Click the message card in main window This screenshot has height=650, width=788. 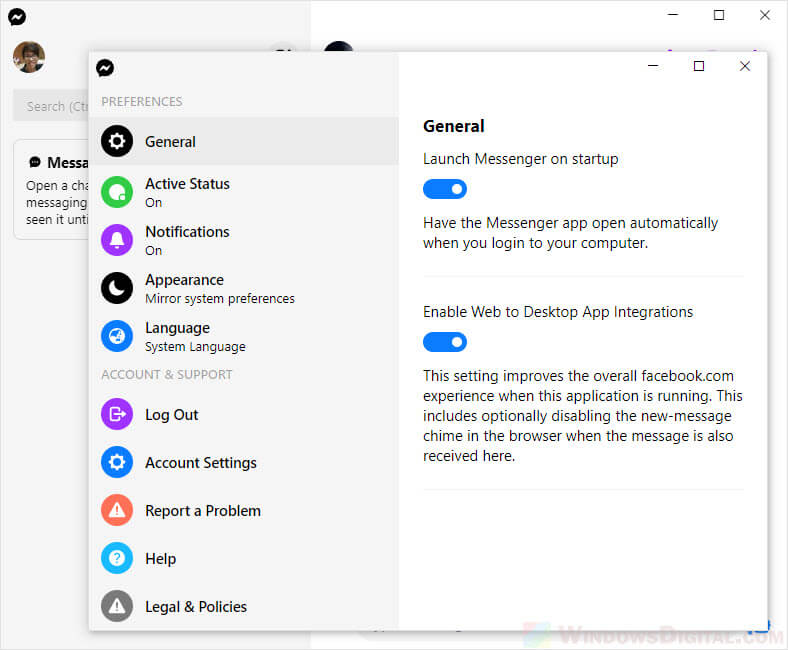(52, 190)
